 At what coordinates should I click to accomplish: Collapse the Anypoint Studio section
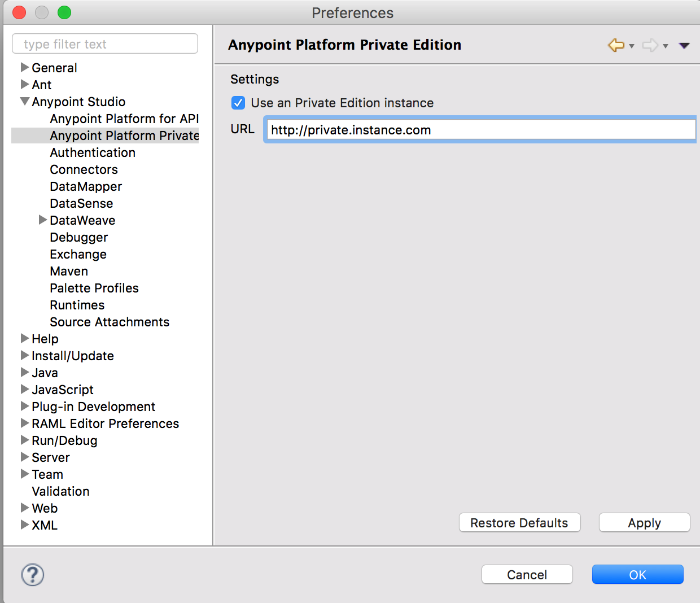[24, 102]
